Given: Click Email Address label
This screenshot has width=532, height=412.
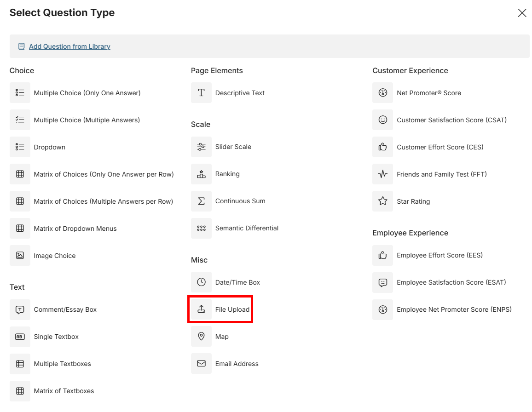Looking at the screenshot, I should (x=237, y=364).
